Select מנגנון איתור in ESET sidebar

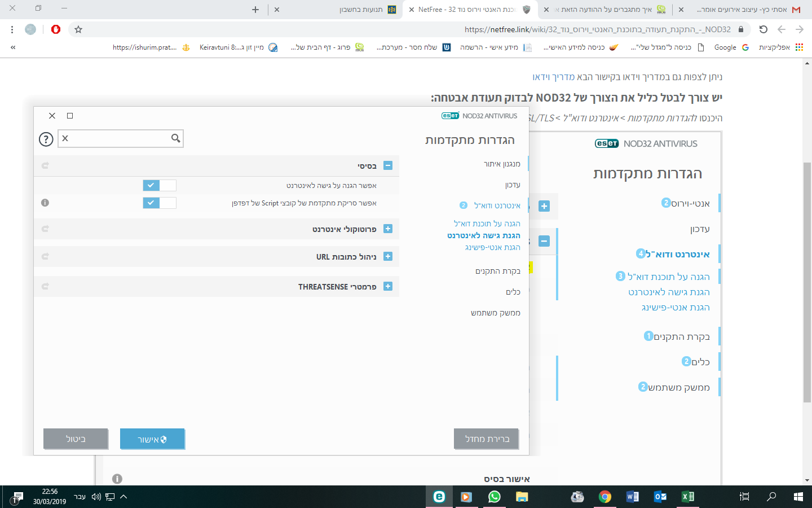click(502, 164)
